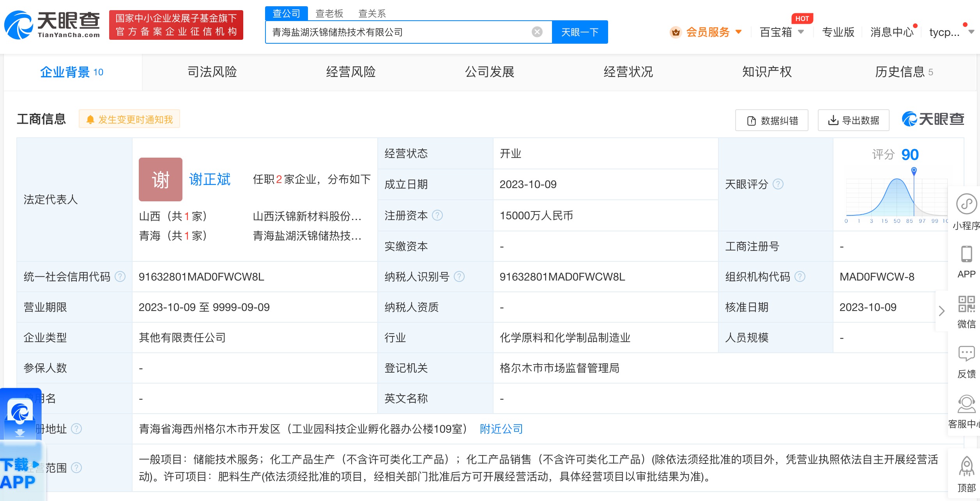Click the 15000万人民币 registered capital value

point(536,215)
